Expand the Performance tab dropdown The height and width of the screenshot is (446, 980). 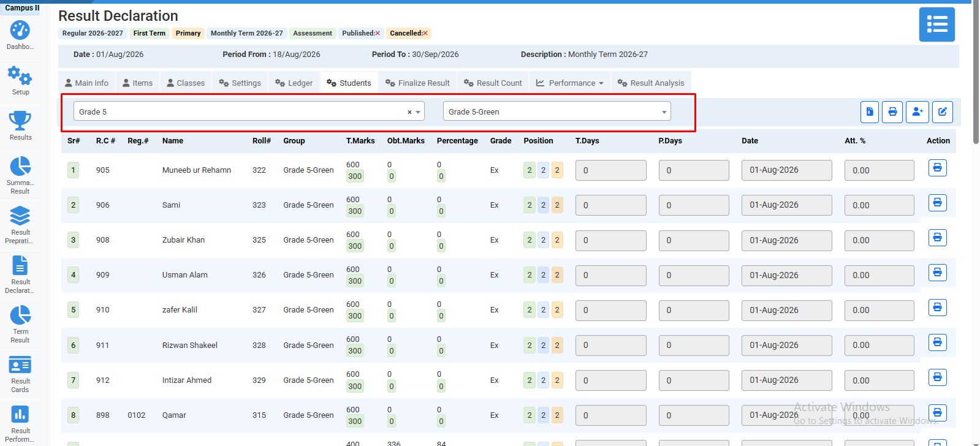pos(569,83)
